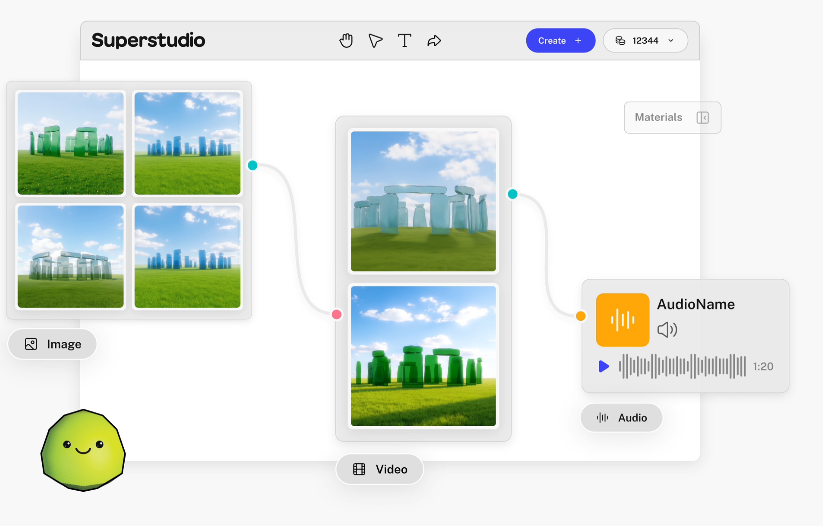Click the Video node label button
The image size is (823, 526).
380,469
